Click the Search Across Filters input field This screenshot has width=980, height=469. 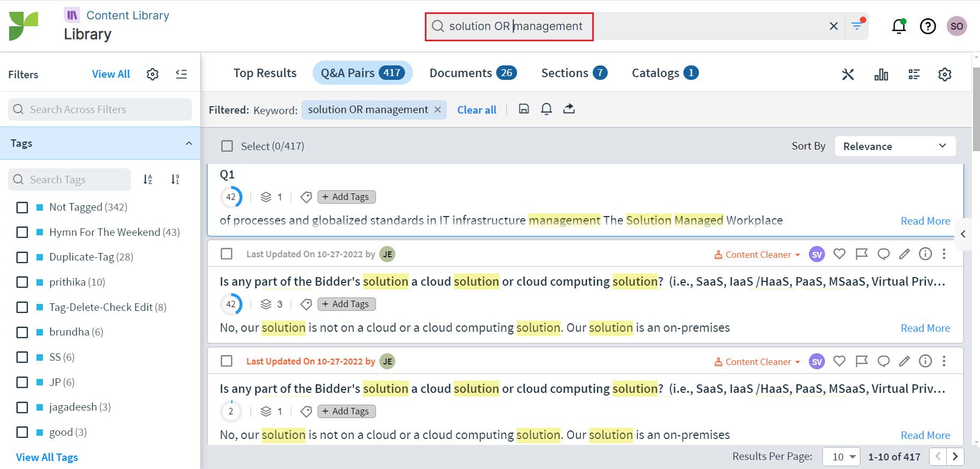pos(100,109)
